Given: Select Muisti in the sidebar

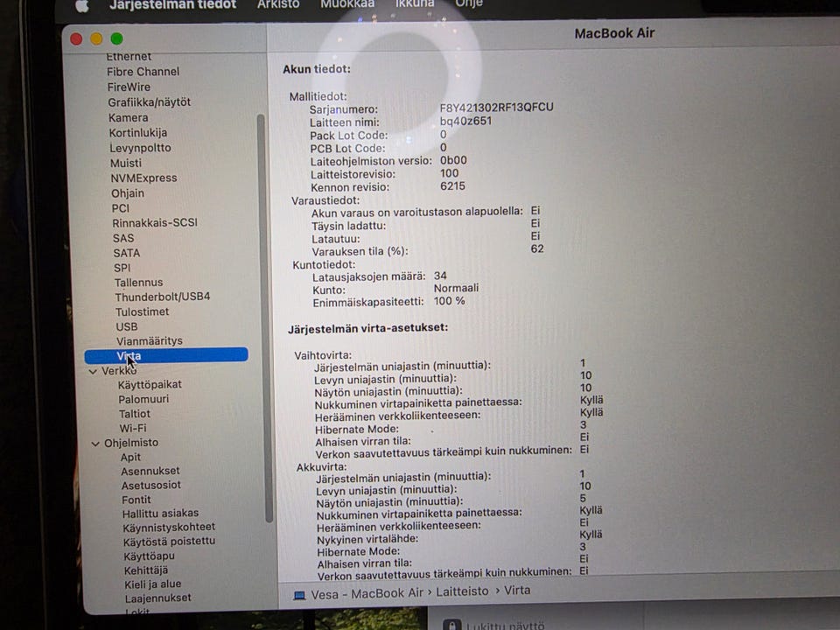Looking at the screenshot, I should tap(126, 163).
